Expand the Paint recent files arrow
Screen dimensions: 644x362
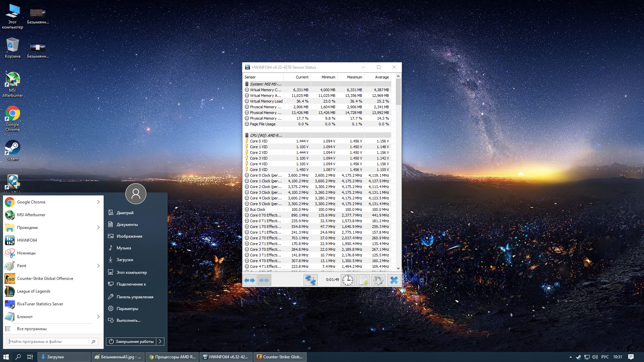point(98,266)
